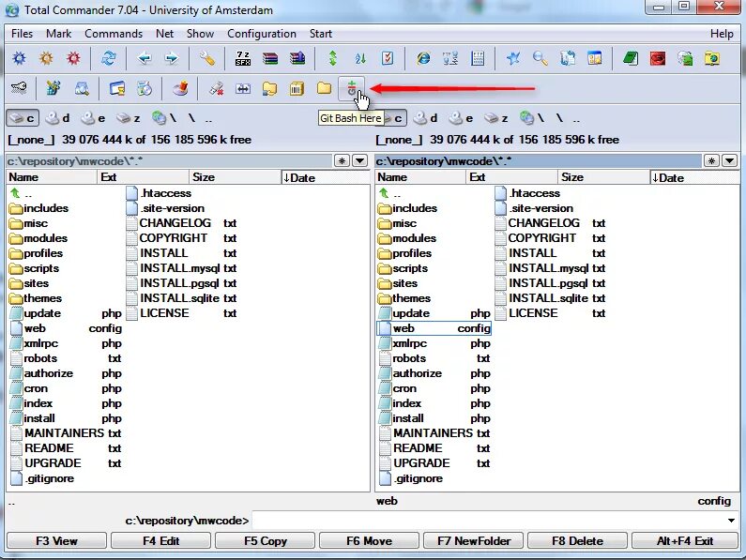Go back using the left arrow icon

tap(145, 58)
